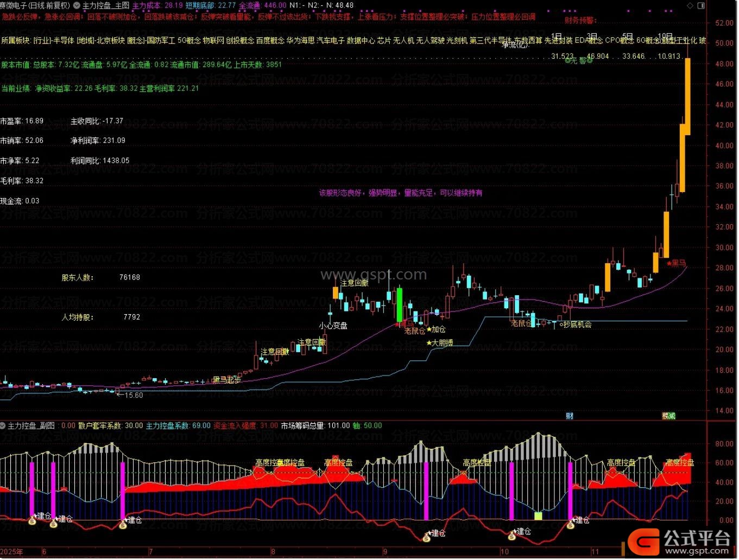
Task: Click the 国防军工 concept sector text
Action: coord(161,40)
